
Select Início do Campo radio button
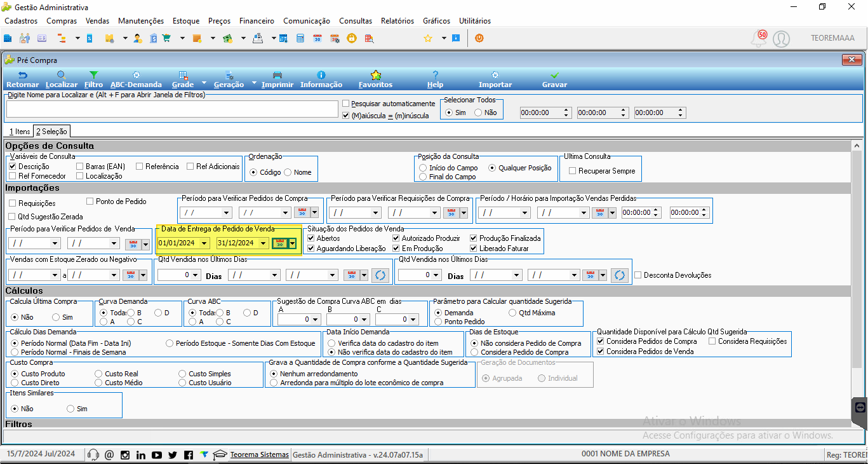click(424, 168)
